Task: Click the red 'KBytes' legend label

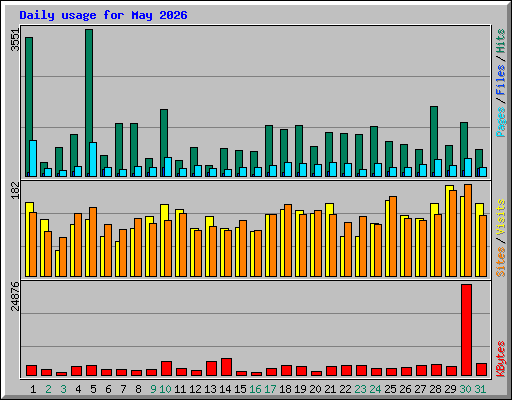Action: [x=501, y=359]
